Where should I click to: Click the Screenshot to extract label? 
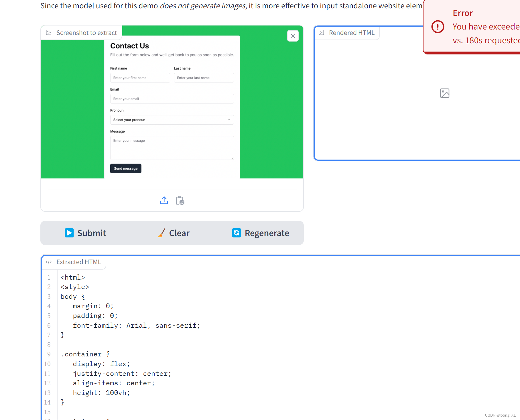[x=87, y=33]
